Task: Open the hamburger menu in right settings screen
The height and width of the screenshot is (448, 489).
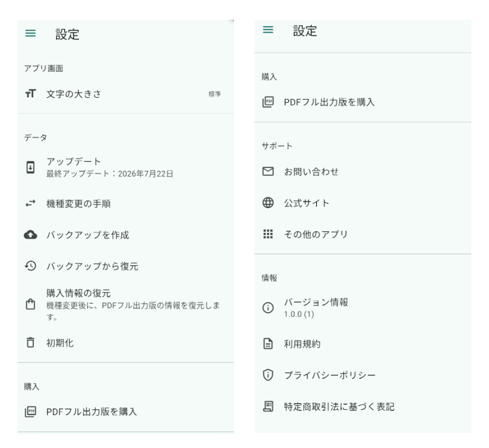Action: pos(268,30)
